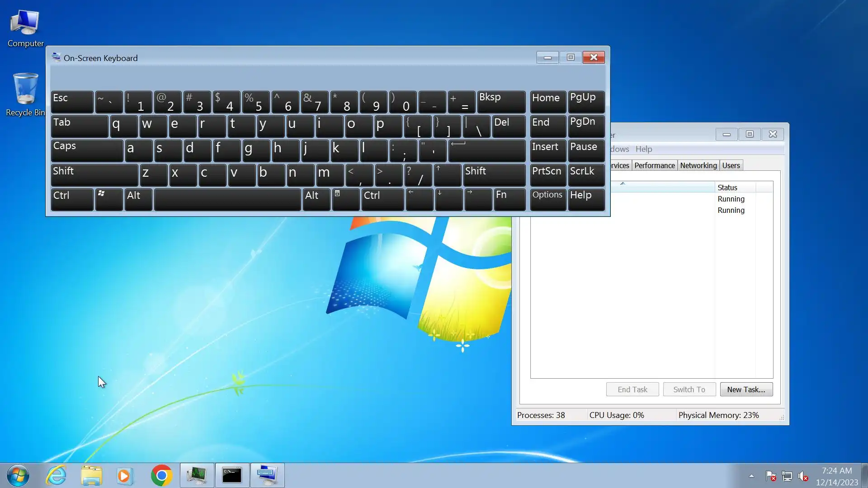Click the New Task... button
The width and height of the screenshot is (868, 488).
[746, 389]
